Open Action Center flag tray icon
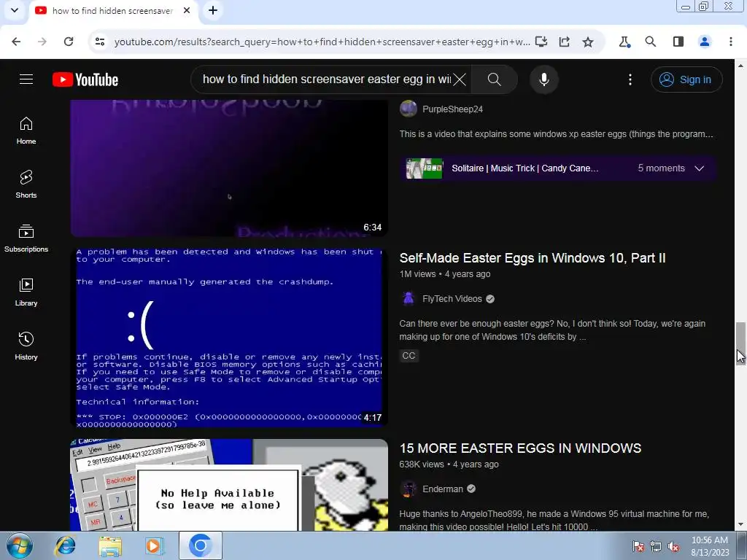Viewport: 747px width, 560px height. (638, 546)
